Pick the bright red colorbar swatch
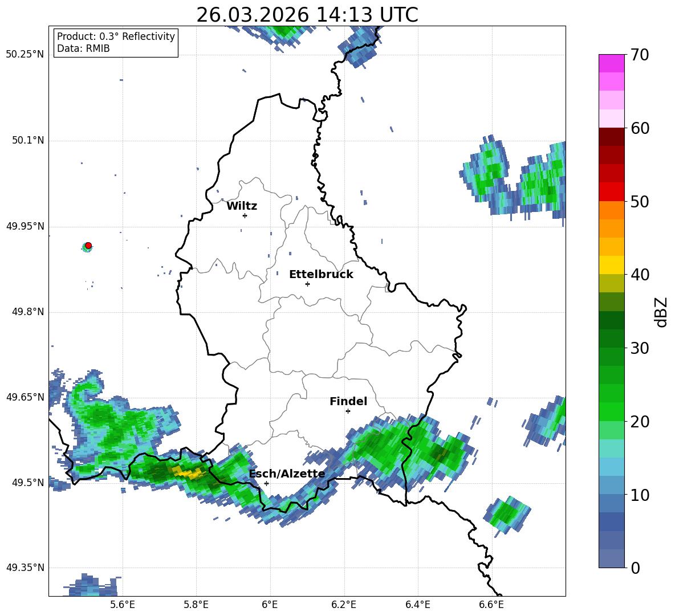 coord(611,192)
